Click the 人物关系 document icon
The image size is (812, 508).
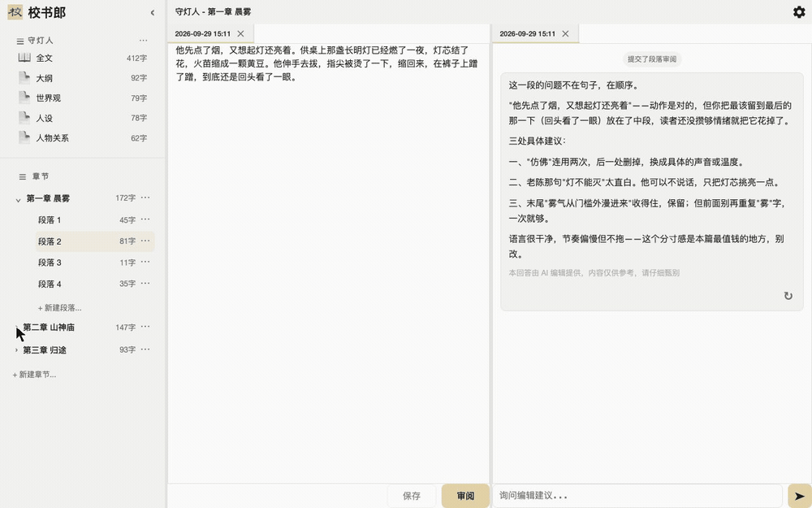[24, 138]
